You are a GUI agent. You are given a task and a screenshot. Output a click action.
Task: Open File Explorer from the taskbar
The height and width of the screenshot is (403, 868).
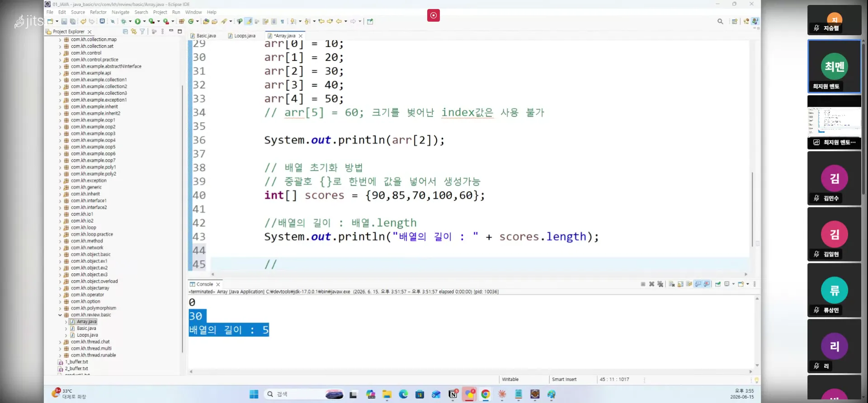pos(387,394)
